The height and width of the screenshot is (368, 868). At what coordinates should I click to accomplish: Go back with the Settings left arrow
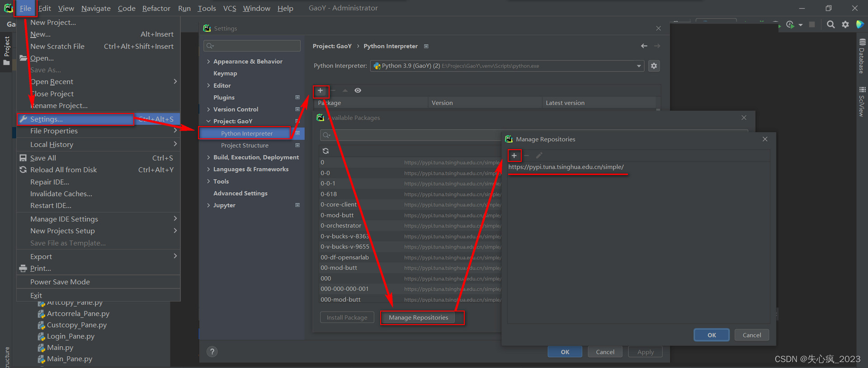click(644, 46)
